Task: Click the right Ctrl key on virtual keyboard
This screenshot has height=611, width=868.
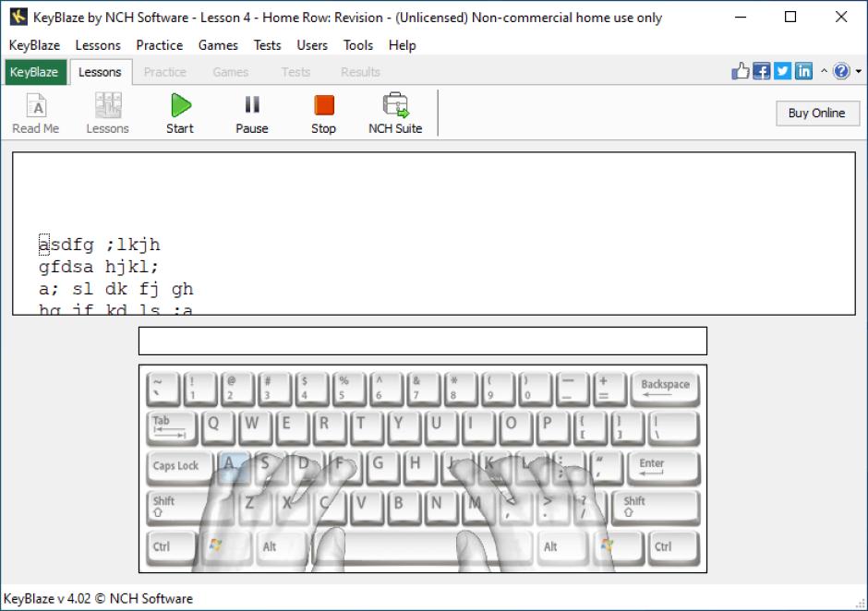Action: [x=673, y=548]
